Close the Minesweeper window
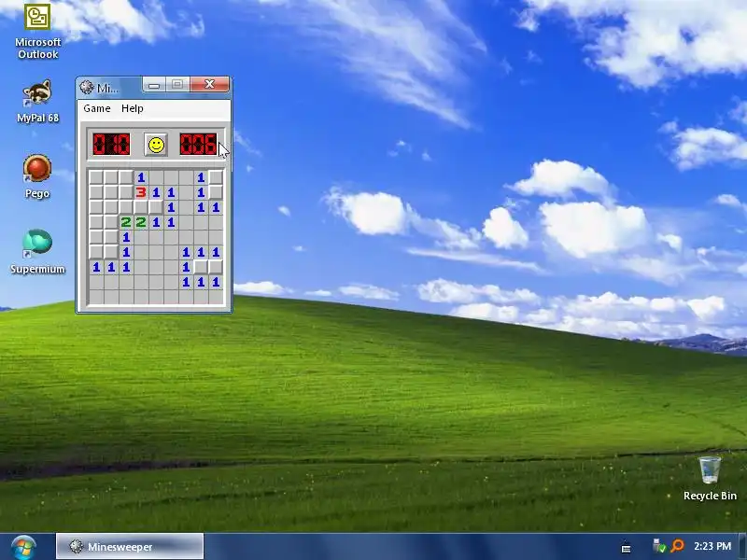 pyautogui.click(x=209, y=85)
